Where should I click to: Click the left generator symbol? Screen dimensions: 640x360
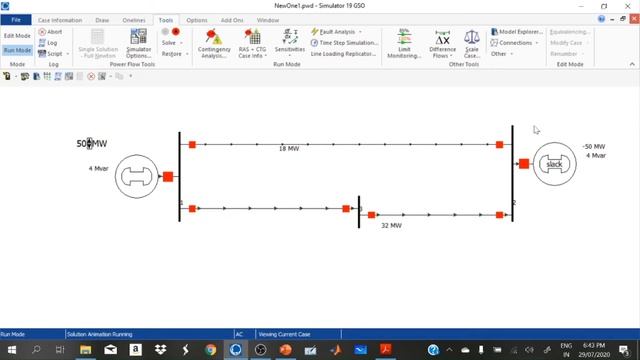click(x=137, y=176)
